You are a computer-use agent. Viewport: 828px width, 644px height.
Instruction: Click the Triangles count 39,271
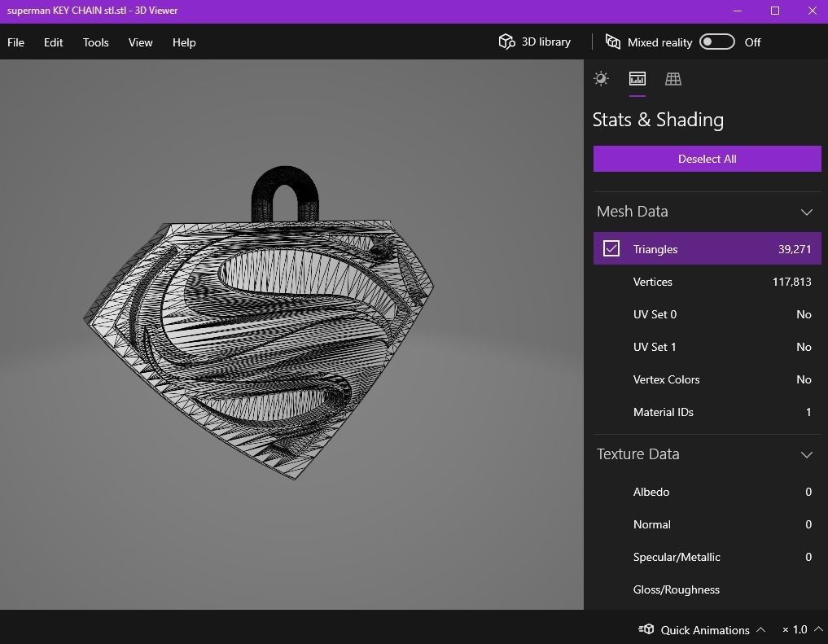pyautogui.click(x=794, y=249)
